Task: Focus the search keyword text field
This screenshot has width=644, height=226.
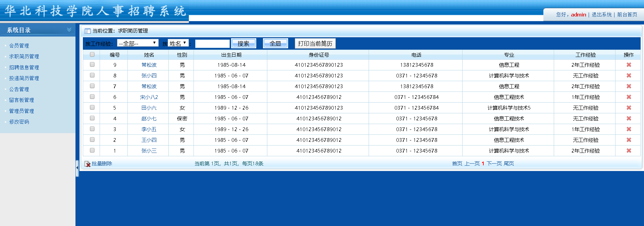Action: point(212,44)
